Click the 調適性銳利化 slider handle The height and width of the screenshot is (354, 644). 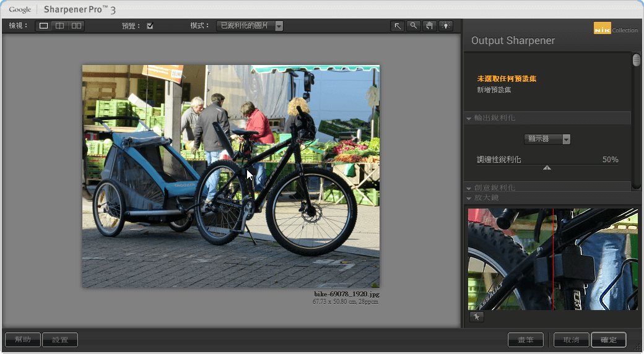[x=547, y=167]
